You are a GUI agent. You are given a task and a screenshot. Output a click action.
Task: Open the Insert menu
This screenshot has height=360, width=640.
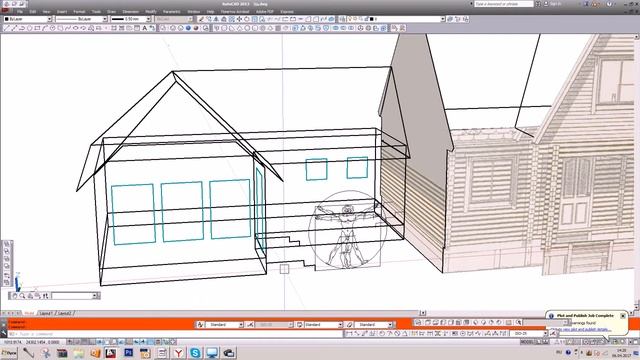[62, 11]
